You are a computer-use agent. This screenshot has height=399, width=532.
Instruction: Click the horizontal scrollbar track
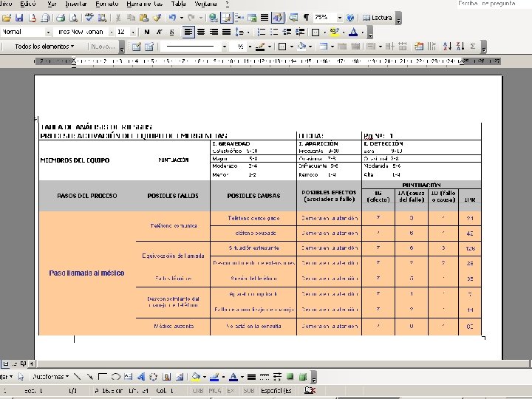[x=282, y=364]
